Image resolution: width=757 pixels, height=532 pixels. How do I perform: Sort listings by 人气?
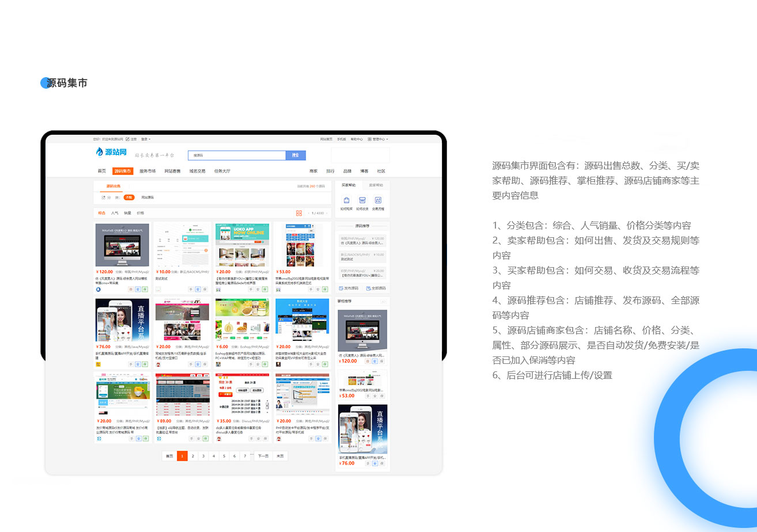115,213
